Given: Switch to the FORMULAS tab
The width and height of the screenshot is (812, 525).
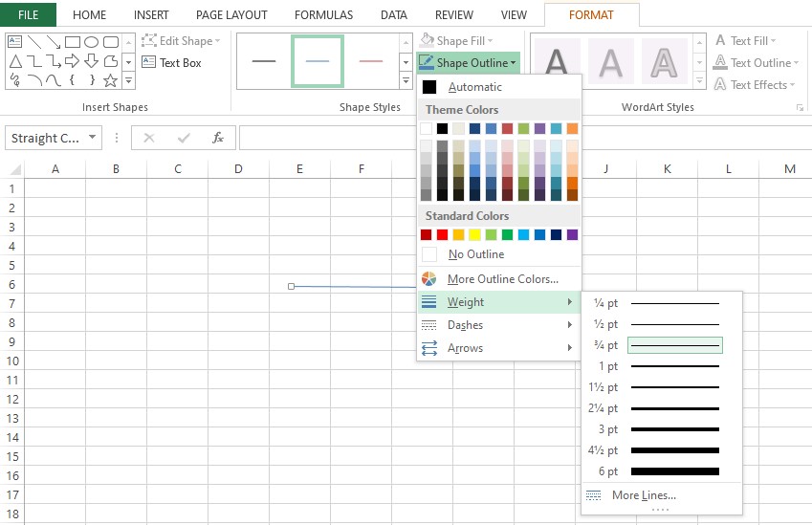Looking at the screenshot, I should [323, 15].
